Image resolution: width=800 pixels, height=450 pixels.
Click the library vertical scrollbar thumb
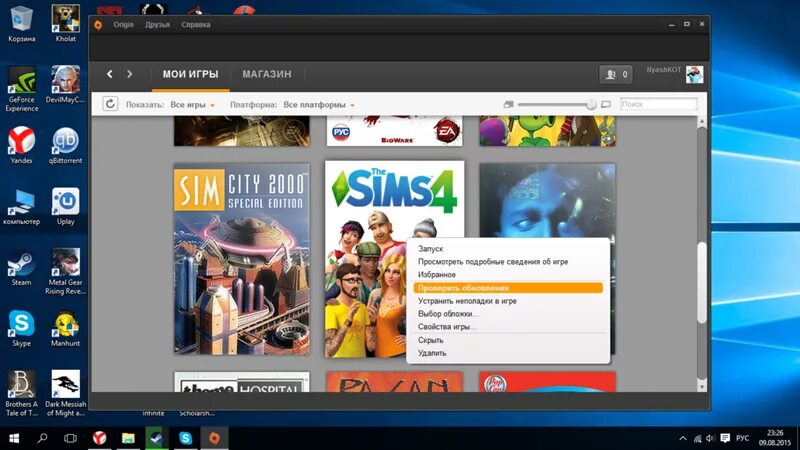click(702, 282)
